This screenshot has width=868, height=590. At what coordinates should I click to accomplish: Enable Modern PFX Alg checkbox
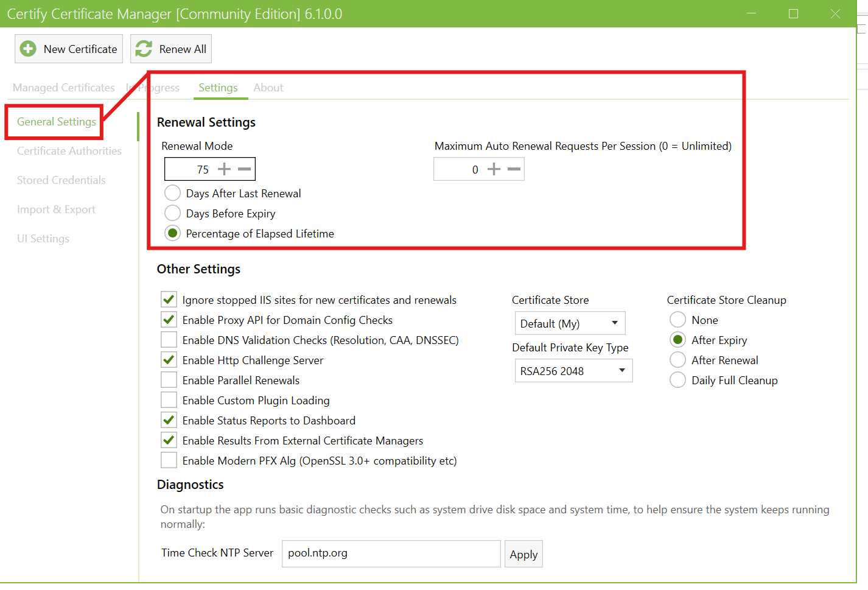point(169,460)
